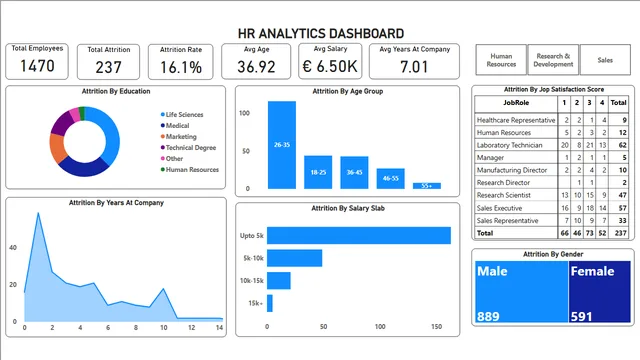
Task: Click Medical legend color dot
Action: click(163, 126)
